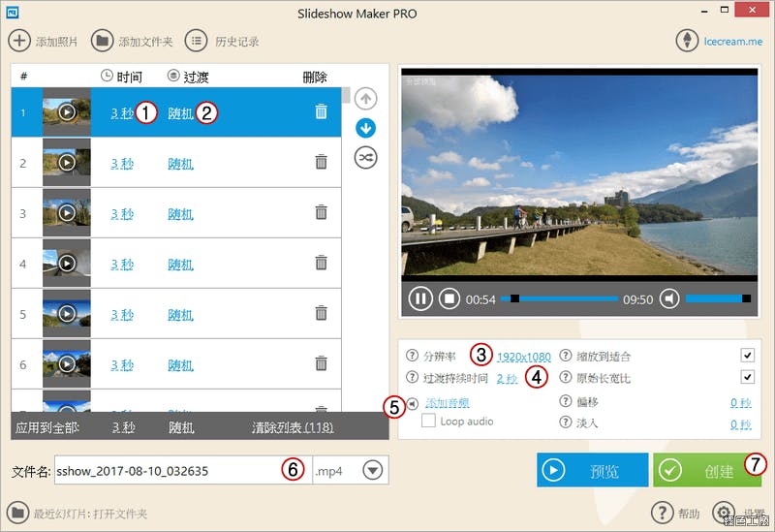
Task: Click the 创建 create button
Action: pyautogui.click(x=707, y=470)
